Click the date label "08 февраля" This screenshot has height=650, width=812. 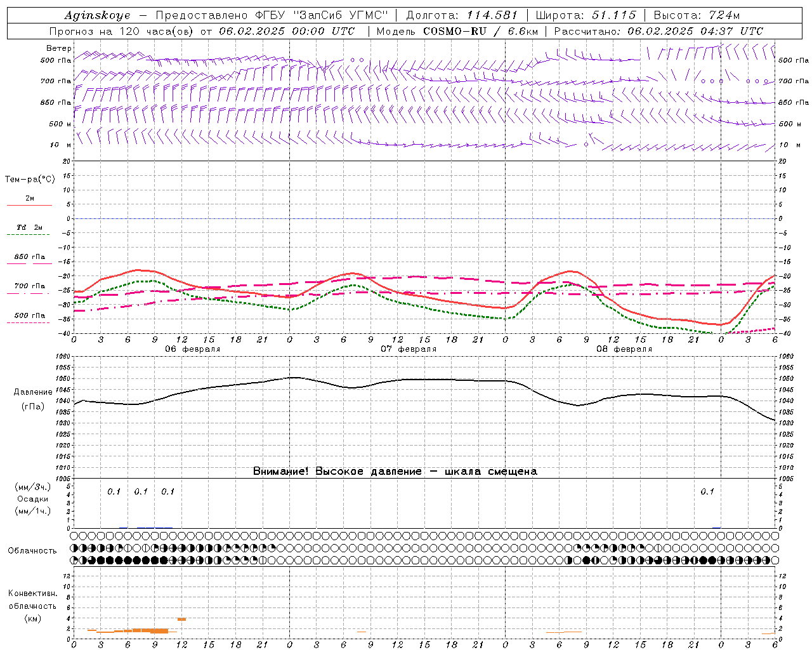tap(624, 349)
